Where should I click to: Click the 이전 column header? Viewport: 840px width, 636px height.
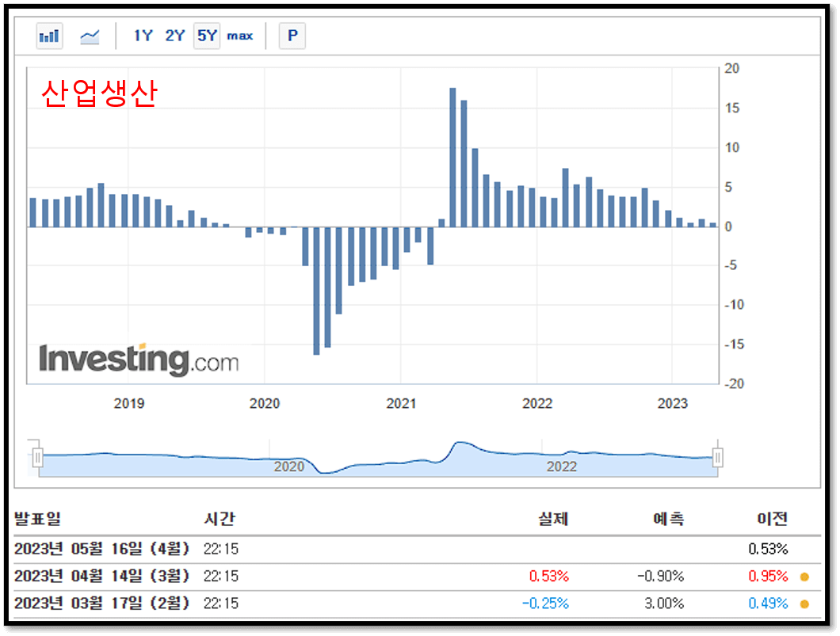coord(773,518)
